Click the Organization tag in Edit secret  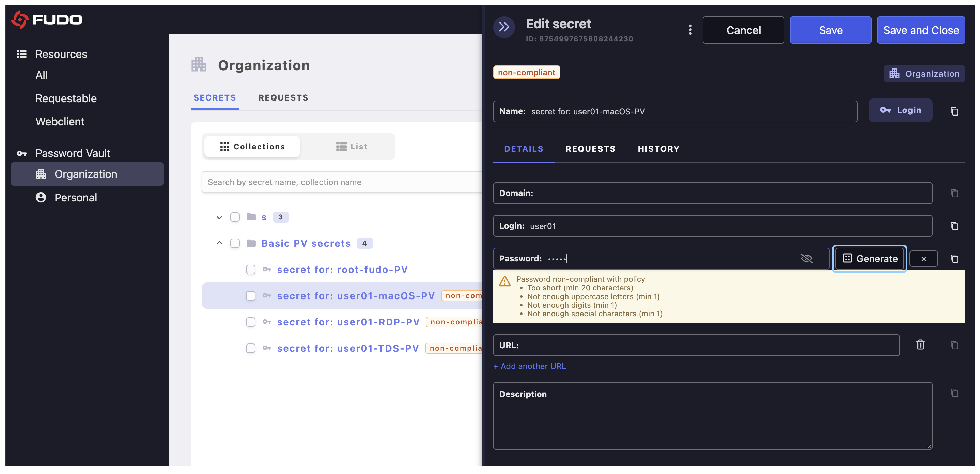924,74
